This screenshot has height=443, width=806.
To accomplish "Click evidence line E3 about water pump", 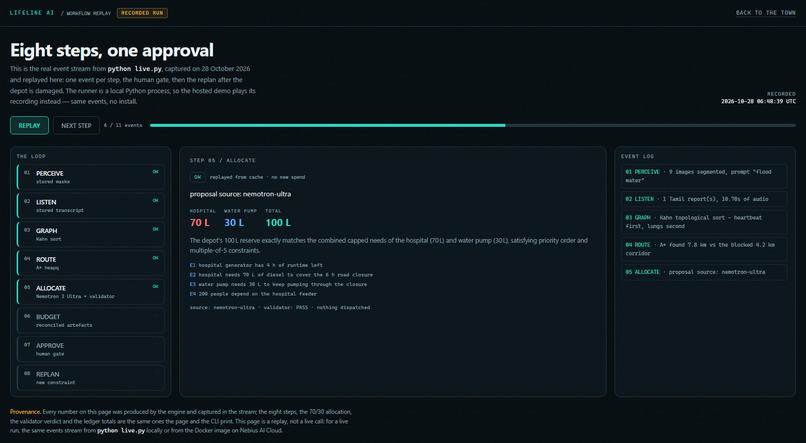I will (x=278, y=284).
